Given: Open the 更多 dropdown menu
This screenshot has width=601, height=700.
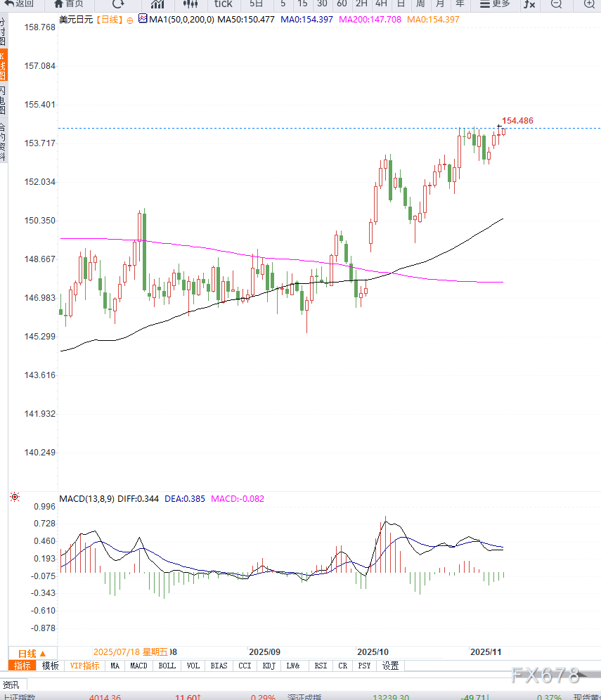Looking at the screenshot, I should point(494,4).
